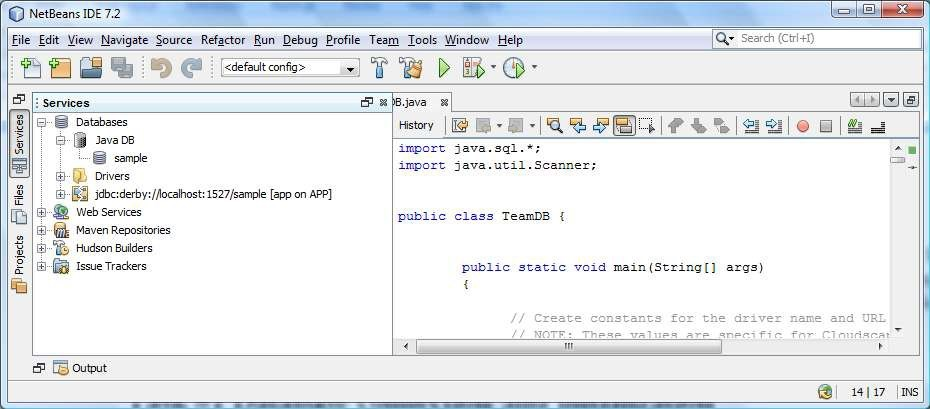
Task: Click the Undo arrow icon
Action: tap(161, 68)
